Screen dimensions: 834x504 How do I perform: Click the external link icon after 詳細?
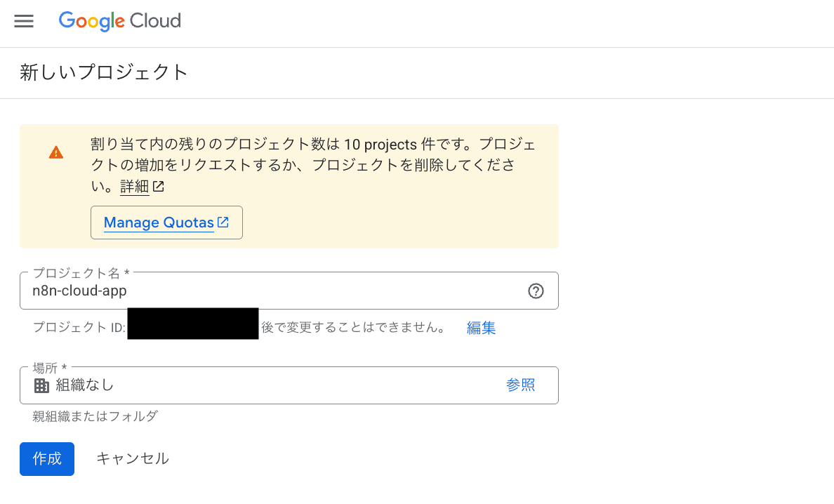(x=159, y=186)
